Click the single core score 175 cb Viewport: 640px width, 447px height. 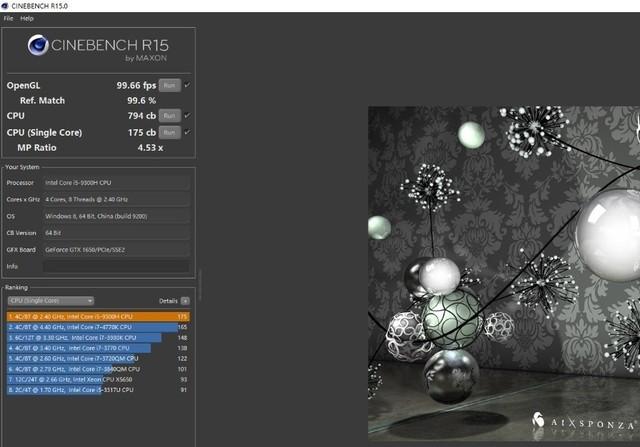coord(142,132)
